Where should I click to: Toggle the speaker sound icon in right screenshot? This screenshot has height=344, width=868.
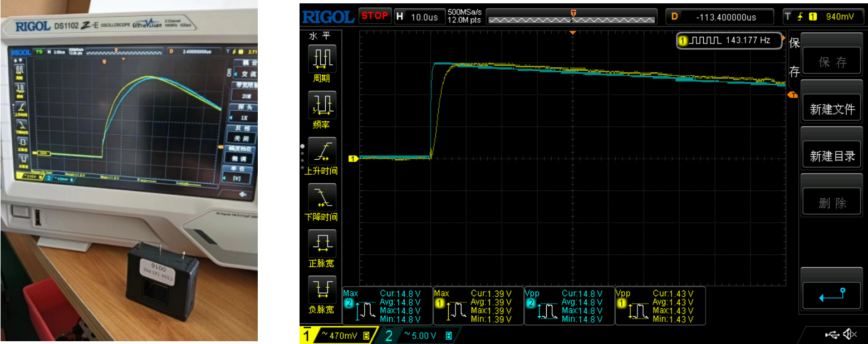[850, 334]
